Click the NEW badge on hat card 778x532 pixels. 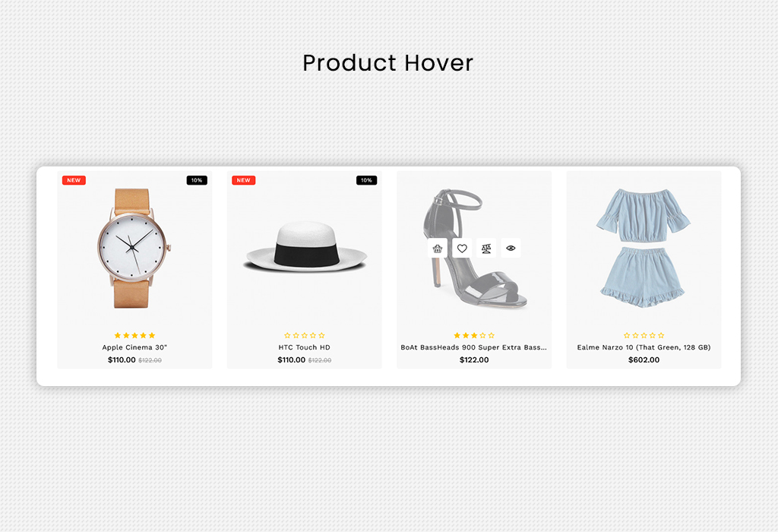pyautogui.click(x=244, y=180)
